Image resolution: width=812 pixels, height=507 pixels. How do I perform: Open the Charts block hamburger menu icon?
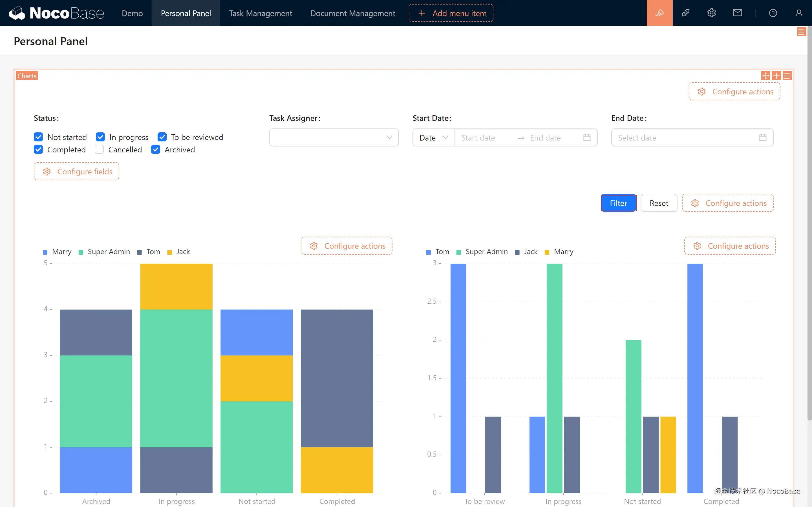coord(787,76)
